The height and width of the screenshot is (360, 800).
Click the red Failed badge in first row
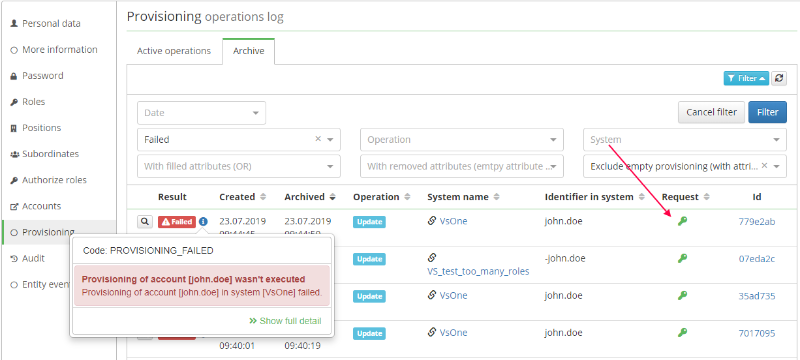177,222
